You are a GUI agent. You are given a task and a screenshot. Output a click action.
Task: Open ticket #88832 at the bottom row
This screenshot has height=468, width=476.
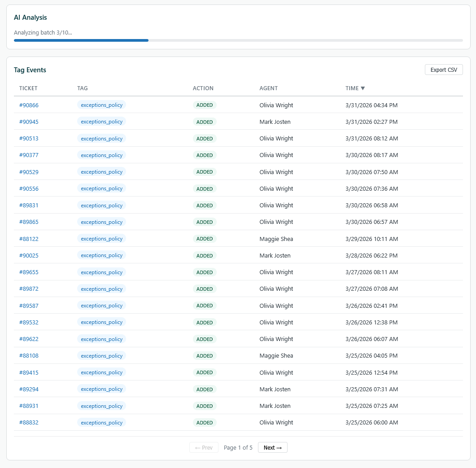pyautogui.click(x=29, y=422)
